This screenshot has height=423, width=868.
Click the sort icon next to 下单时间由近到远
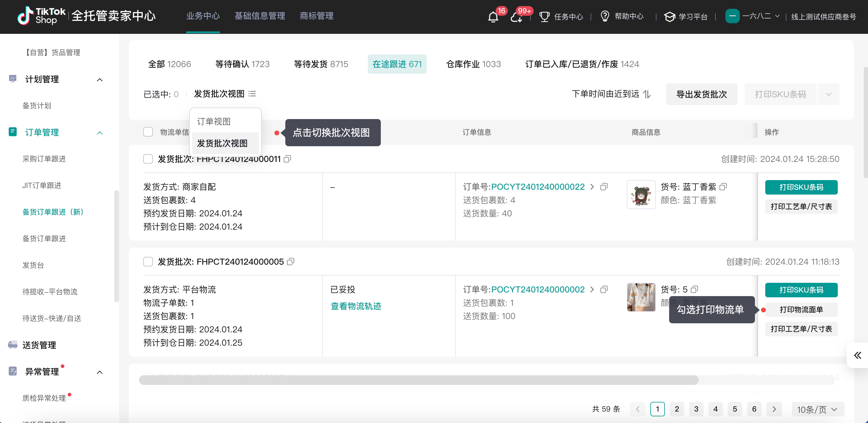pos(647,94)
